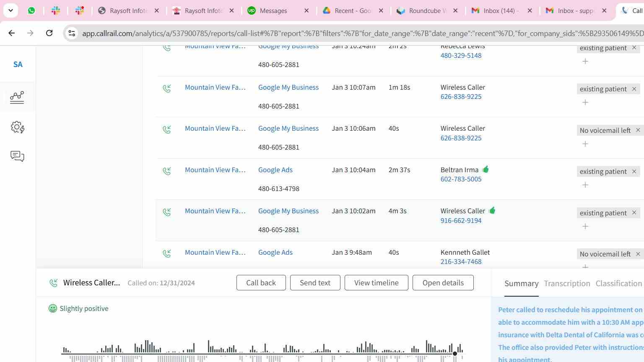The width and height of the screenshot is (644, 362).
Task: Open phone number 216-334-7468
Action: [461, 261]
